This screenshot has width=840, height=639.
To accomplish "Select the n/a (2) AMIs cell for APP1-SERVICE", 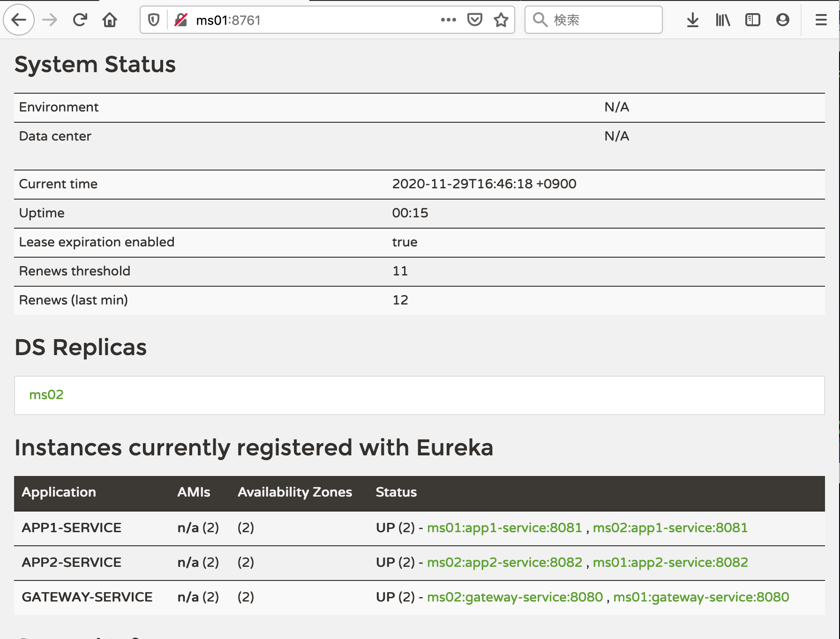I will point(198,528).
